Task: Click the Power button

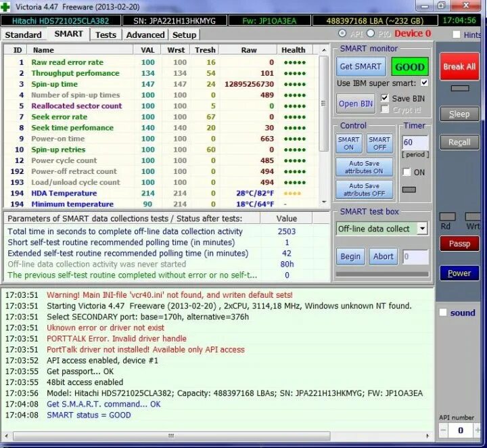Action: click(x=459, y=273)
